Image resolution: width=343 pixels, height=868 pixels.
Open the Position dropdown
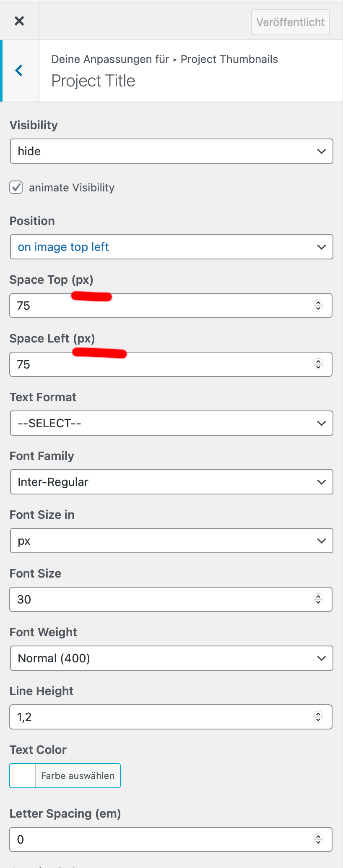tap(171, 247)
